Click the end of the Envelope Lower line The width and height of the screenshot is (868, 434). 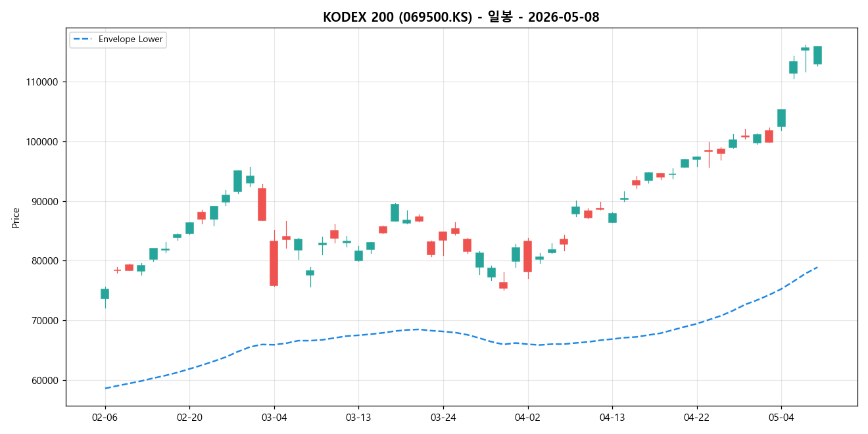coord(817,266)
